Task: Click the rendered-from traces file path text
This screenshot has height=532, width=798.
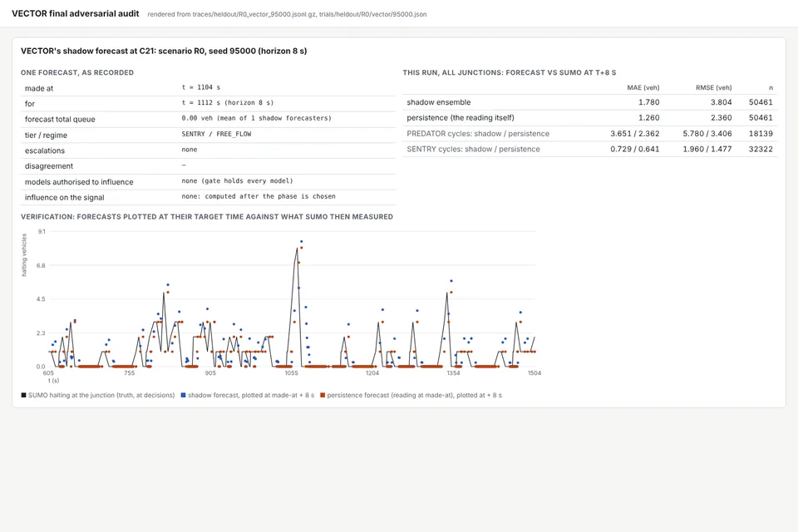Action: tap(287, 14)
